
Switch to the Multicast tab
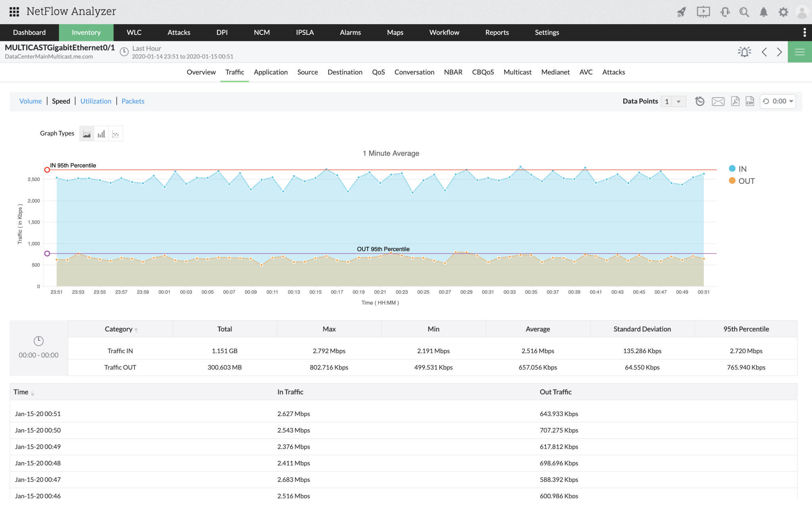coord(517,72)
